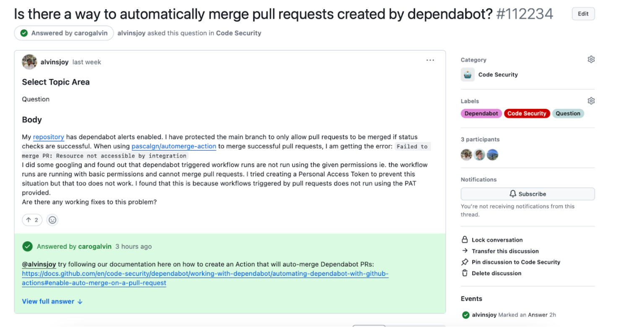The height and width of the screenshot is (327, 644).
Task: Open Code Security category from the header
Action: (239, 33)
